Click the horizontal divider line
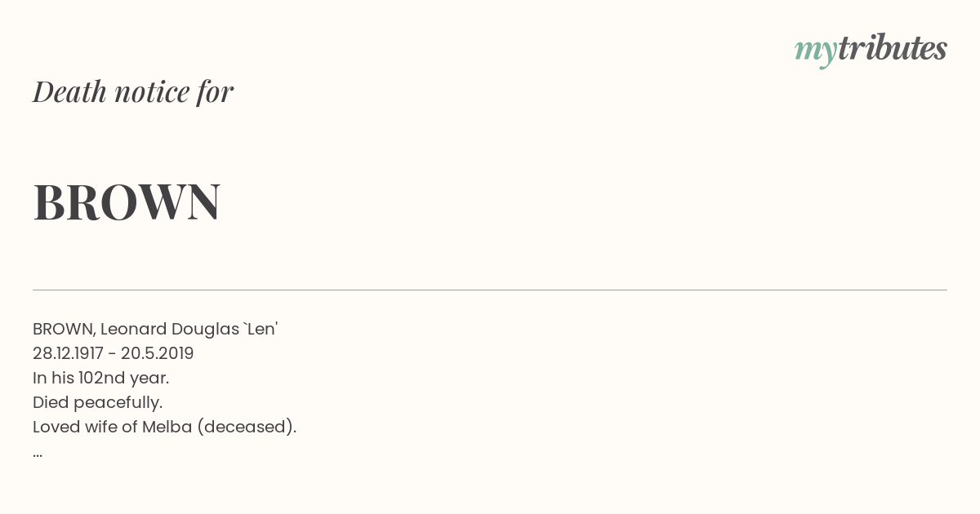 (490, 290)
